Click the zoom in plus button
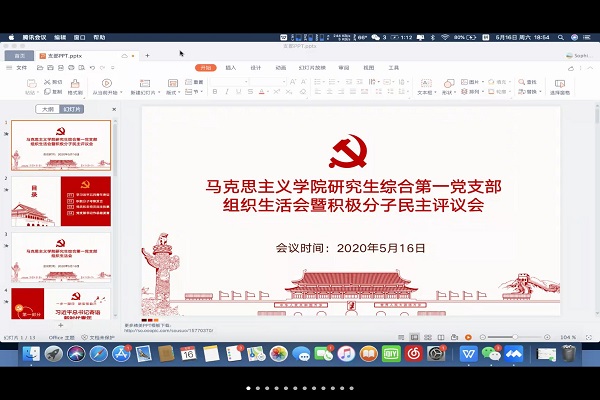This screenshot has width=600, height=400. click(547, 337)
